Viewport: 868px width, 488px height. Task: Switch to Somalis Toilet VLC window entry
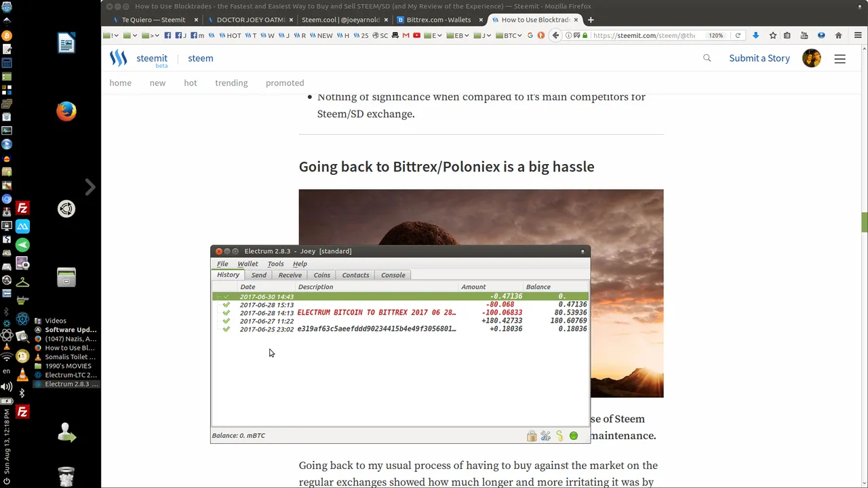pos(66,357)
